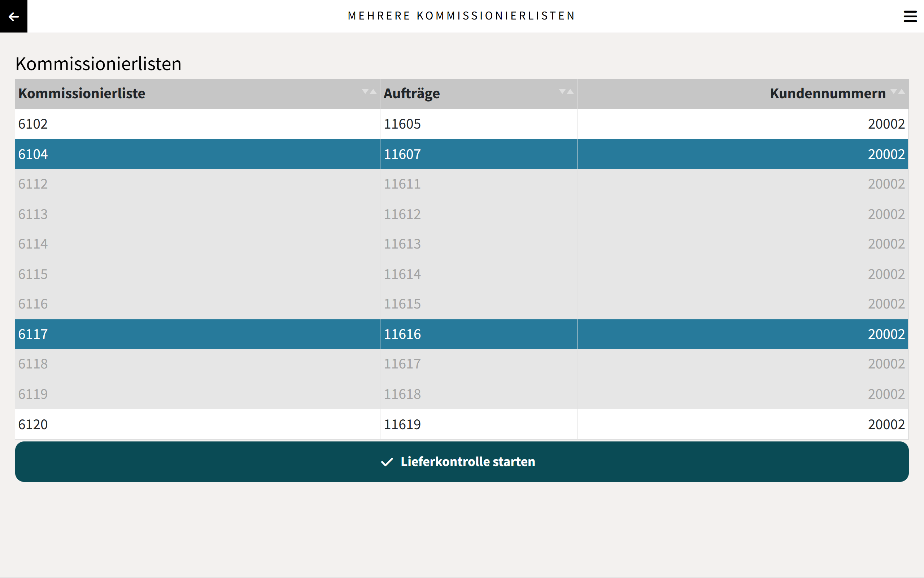Select picking list 6112

[x=462, y=184]
